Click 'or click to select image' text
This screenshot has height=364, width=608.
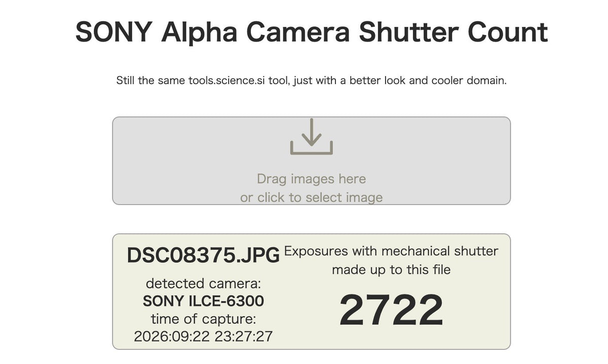coord(311,197)
